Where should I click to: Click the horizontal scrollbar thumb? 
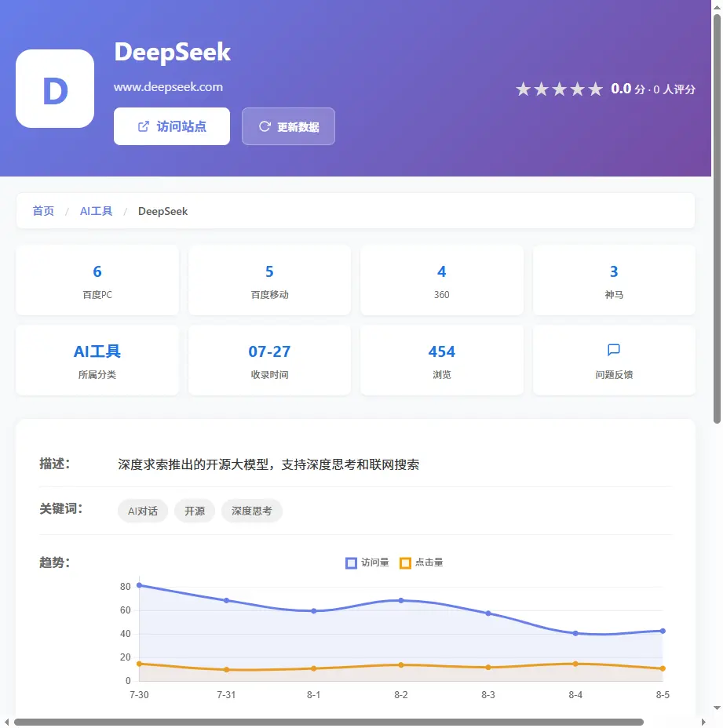[x=328, y=722]
